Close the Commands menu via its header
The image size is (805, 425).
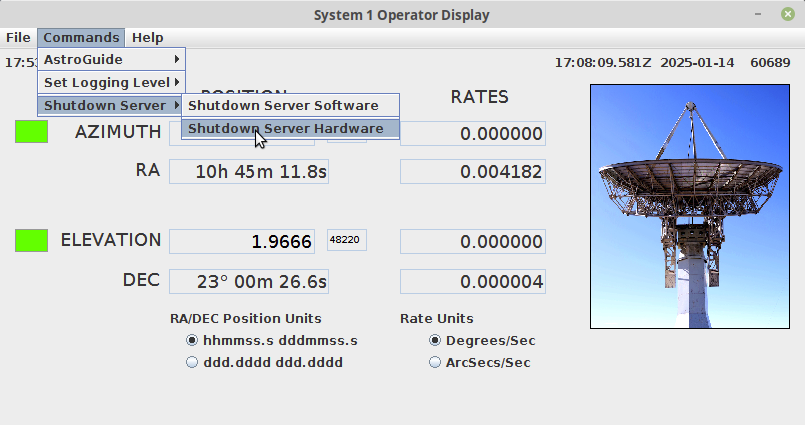point(82,37)
